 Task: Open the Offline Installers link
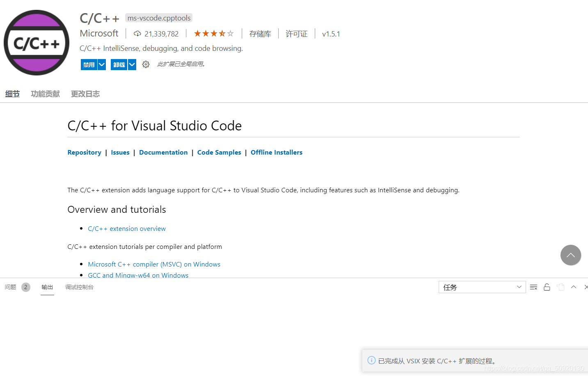tap(277, 152)
